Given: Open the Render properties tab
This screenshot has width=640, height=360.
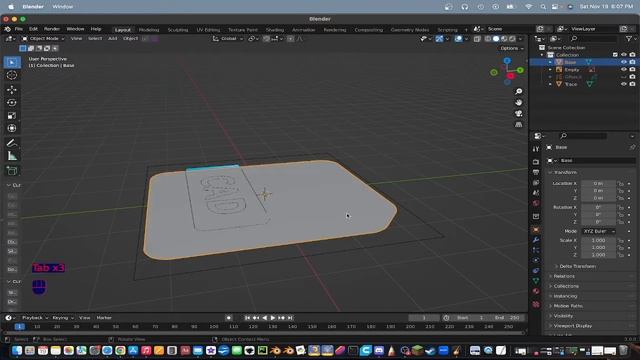Looking at the screenshot, I should pyautogui.click(x=536, y=162).
